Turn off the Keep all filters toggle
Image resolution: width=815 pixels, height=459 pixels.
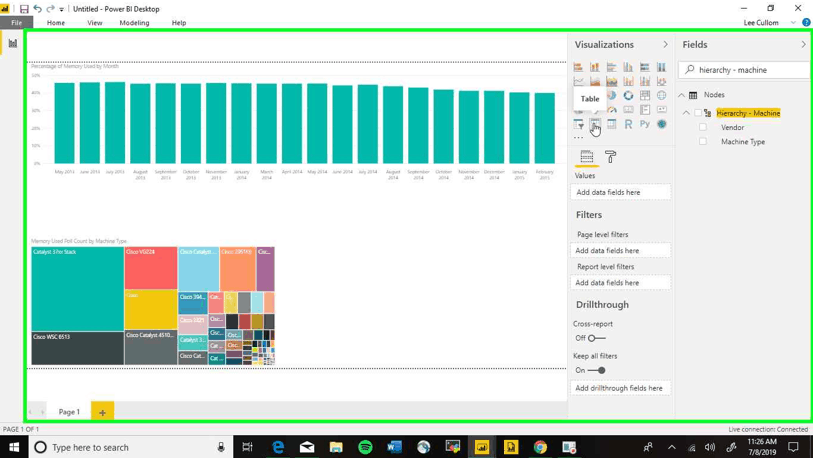point(596,370)
